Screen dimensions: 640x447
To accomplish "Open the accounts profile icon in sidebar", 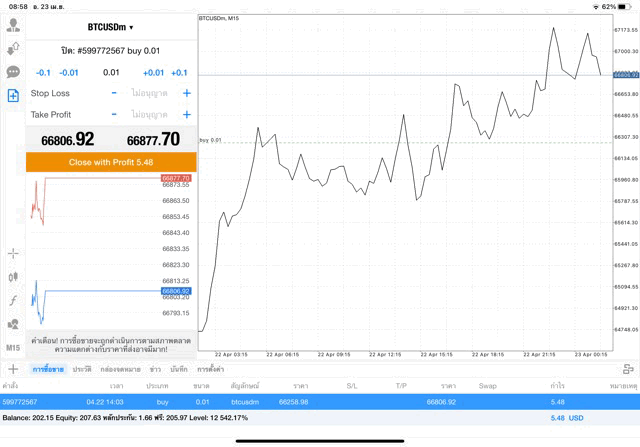I will (13, 25).
